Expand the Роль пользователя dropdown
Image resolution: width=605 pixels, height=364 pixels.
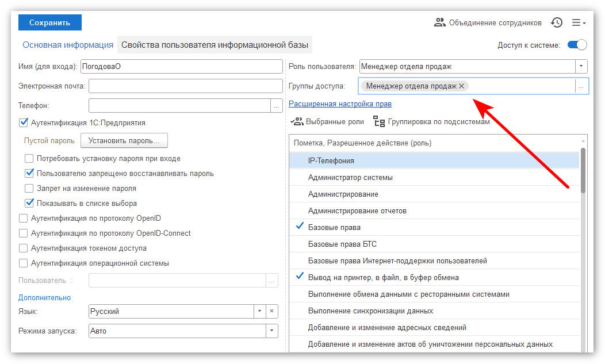tap(581, 66)
